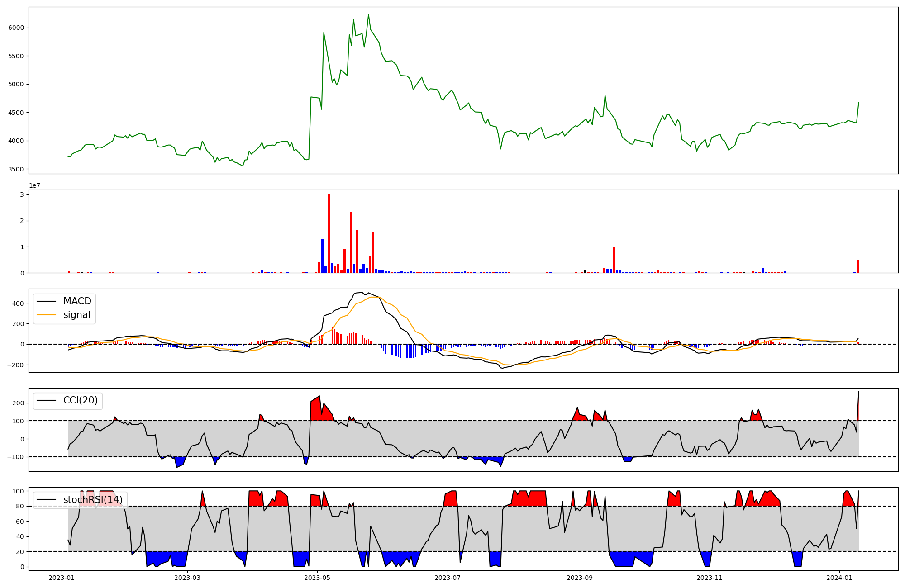
Task: Click the 2023-05 x-axis date label
Action: point(317,578)
